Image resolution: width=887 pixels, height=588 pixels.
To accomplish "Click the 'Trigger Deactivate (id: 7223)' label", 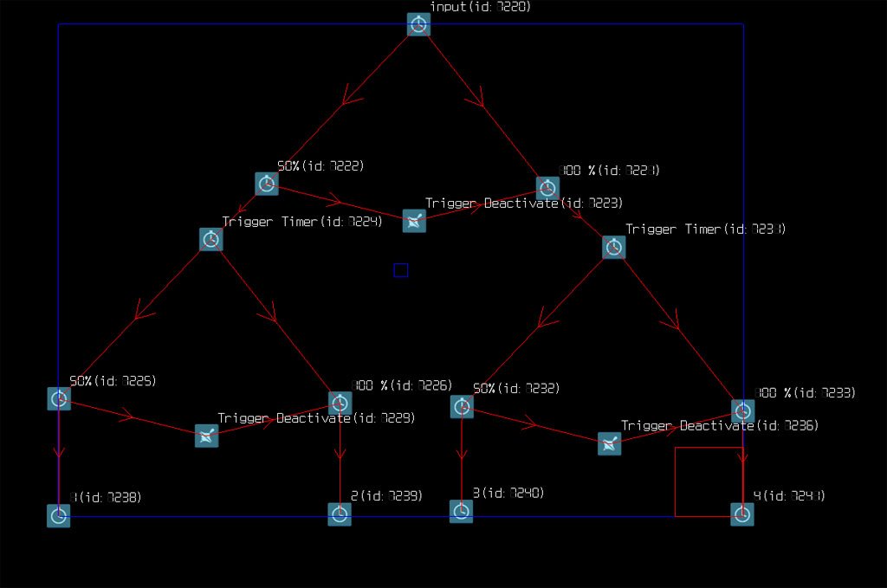I will [524, 203].
